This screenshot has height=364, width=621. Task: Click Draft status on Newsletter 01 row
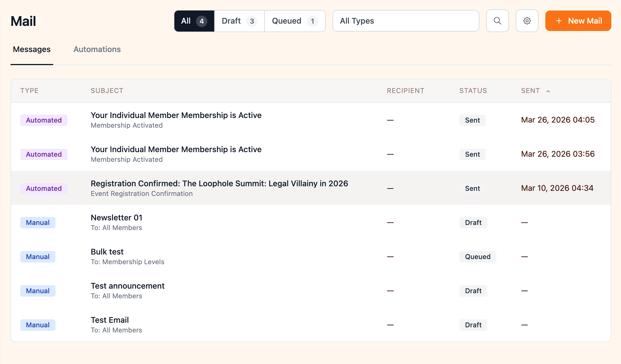[x=473, y=222]
